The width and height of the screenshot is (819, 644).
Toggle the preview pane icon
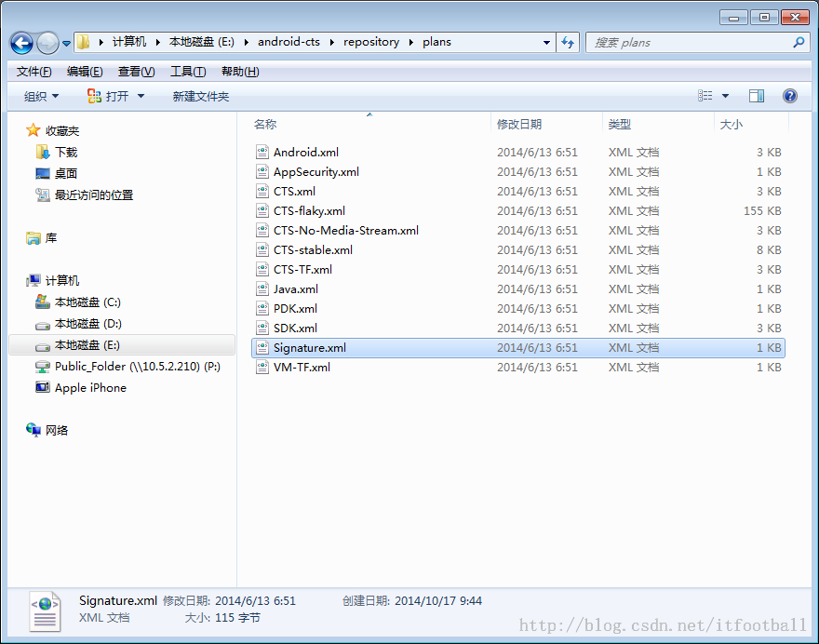coord(757,96)
